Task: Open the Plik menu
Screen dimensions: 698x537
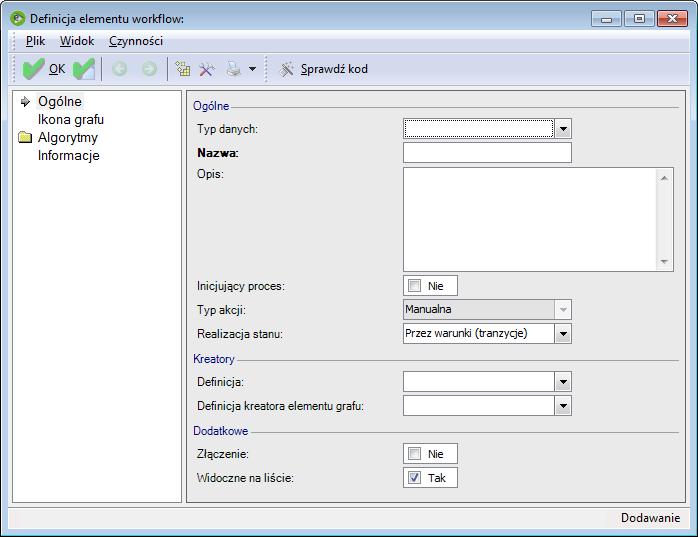Action: pos(35,41)
